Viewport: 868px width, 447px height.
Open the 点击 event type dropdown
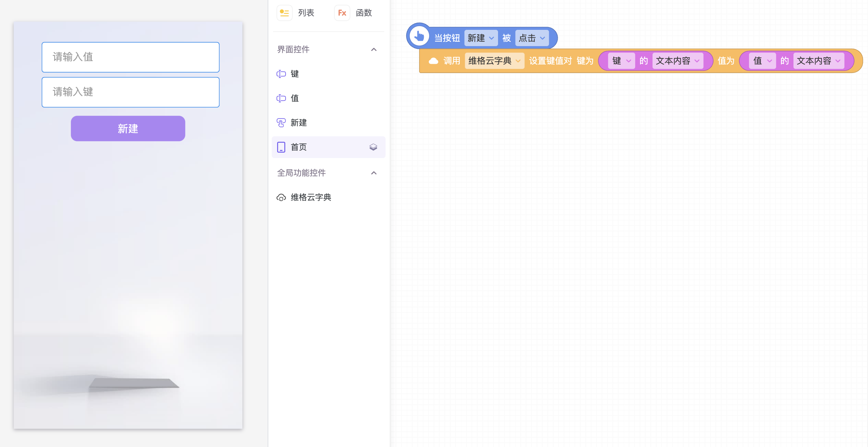coord(532,38)
